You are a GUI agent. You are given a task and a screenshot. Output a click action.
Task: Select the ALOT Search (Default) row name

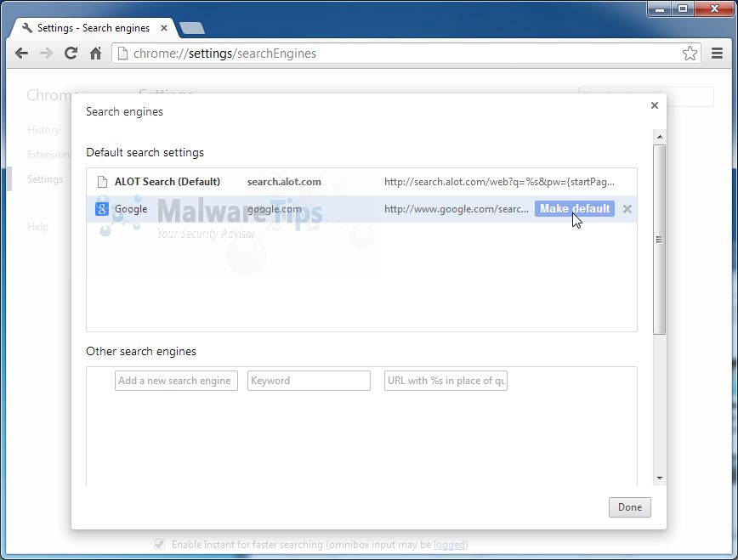167,182
